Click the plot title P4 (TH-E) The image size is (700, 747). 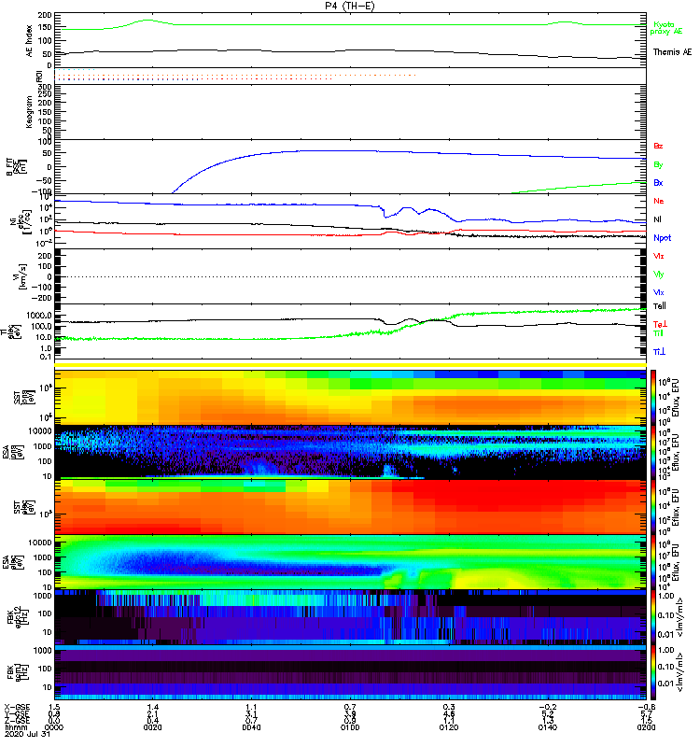point(350,6)
